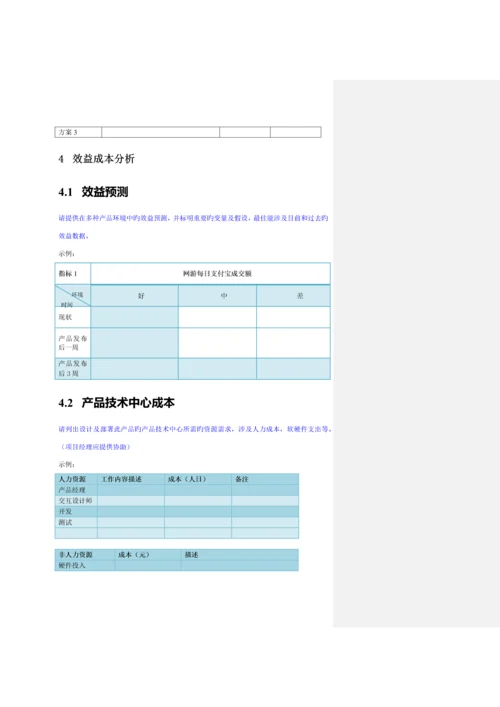
Task: Select the '人力资源' header cell
Action: pos(76,479)
